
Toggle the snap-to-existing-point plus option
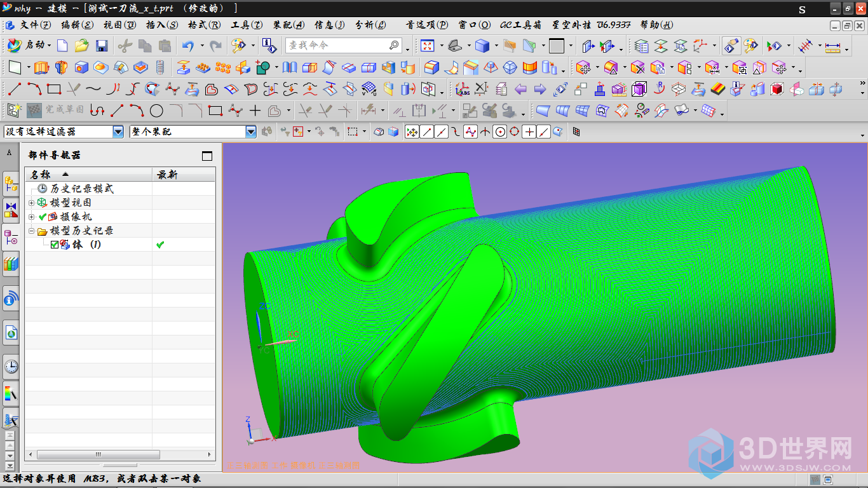tap(529, 132)
